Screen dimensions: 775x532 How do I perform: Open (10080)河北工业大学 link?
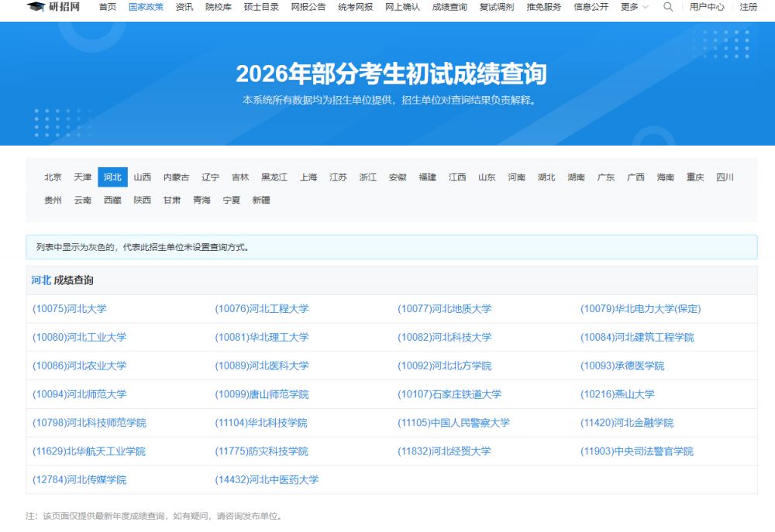point(80,338)
